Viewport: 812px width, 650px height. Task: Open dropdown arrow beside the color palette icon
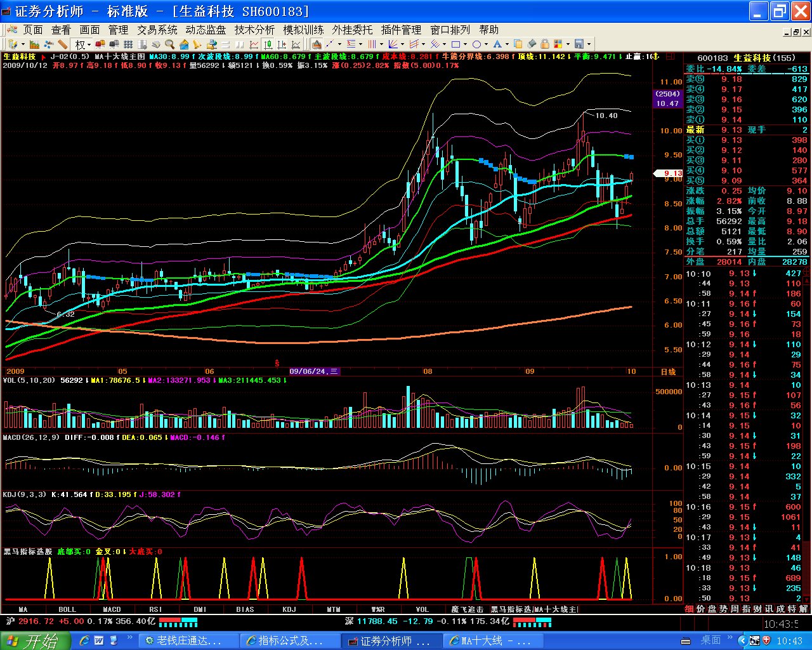coord(568,44)
